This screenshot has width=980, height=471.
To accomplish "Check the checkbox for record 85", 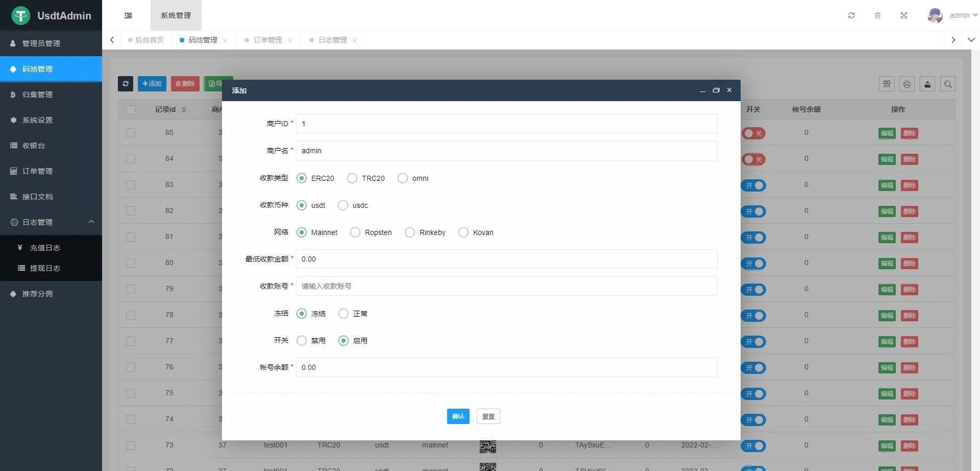I will coord(130,132).
